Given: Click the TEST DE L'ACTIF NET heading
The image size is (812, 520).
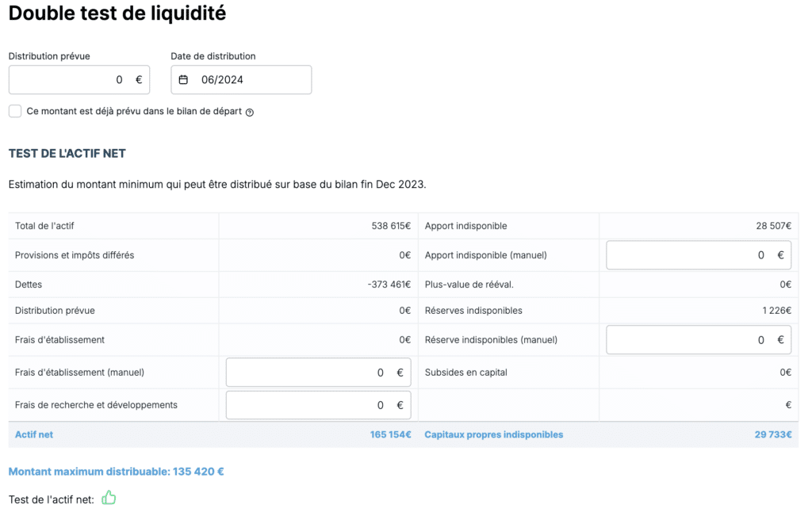Looking at the screenshot, I should pyautogui.click(x=67, y=153).
